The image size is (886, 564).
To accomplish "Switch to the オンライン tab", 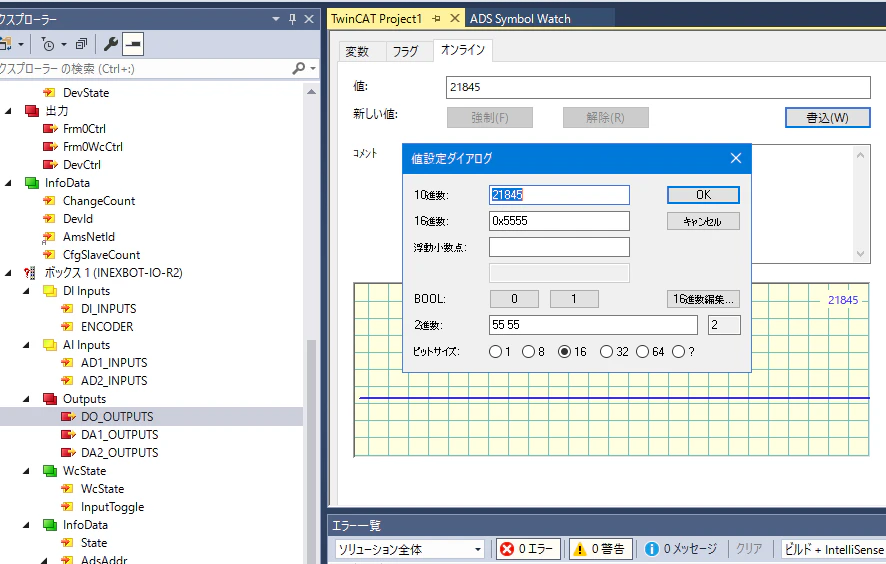I will click(x=463, y=50).
